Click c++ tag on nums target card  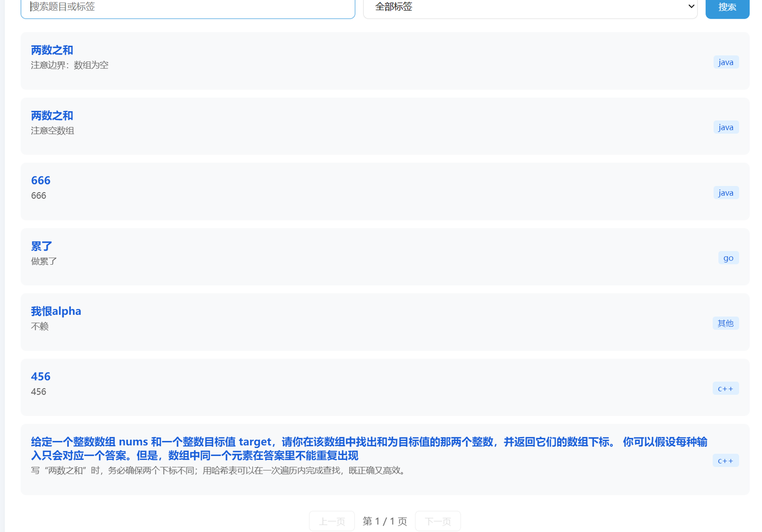(x=726, y=461)
